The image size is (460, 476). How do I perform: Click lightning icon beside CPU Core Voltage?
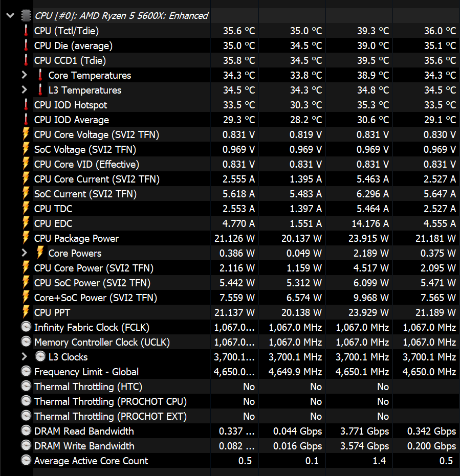point(26,134)
